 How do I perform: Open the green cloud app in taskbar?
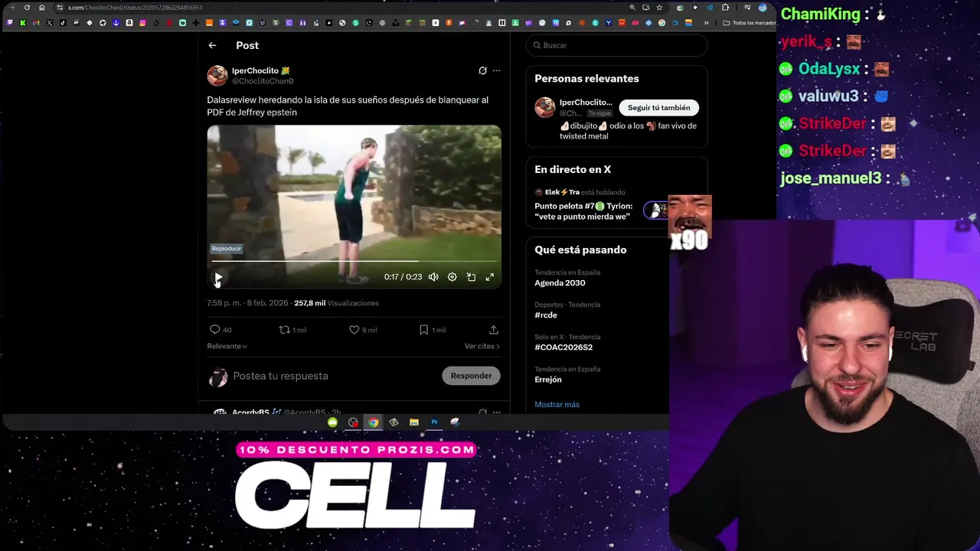[x=332, y=422]
